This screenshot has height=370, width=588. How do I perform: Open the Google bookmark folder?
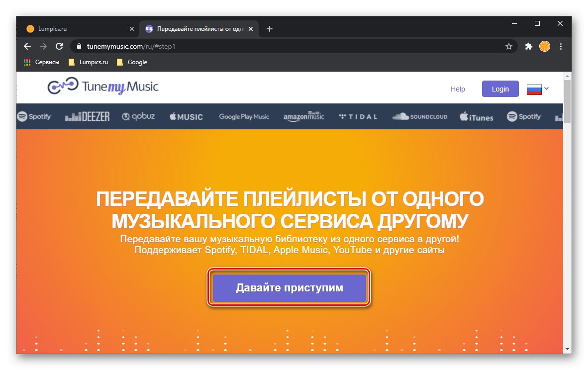[x=132, y=62]
